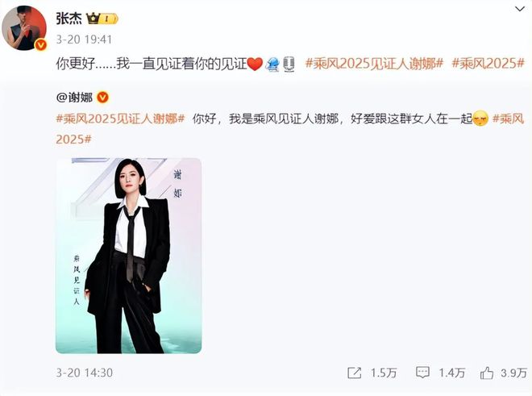Like the post with the thumbs-up icon
The width and height of the screenshot is (532, 396).
pos(487,373)
